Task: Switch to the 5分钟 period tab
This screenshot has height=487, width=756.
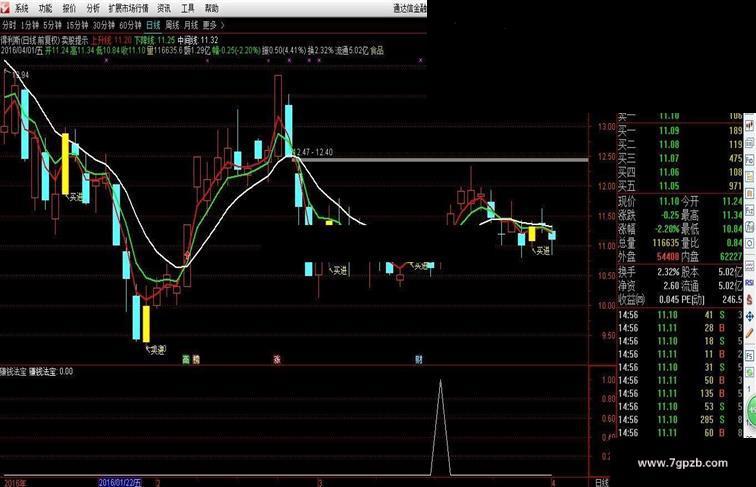Action: tap(52, 25)
